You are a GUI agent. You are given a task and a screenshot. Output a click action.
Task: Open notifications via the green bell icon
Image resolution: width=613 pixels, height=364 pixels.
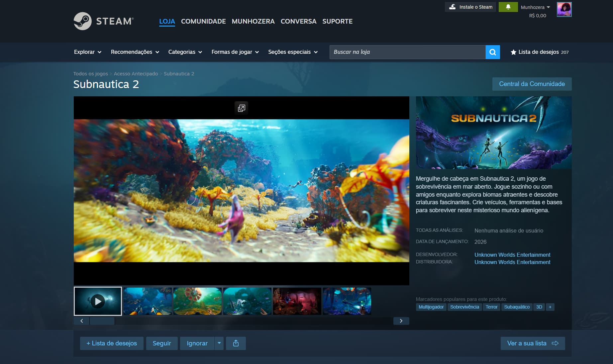(508, 7)
